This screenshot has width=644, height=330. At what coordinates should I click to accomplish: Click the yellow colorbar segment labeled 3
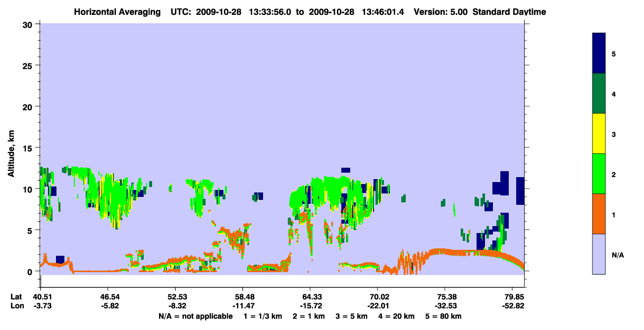(x=599, y=134)
